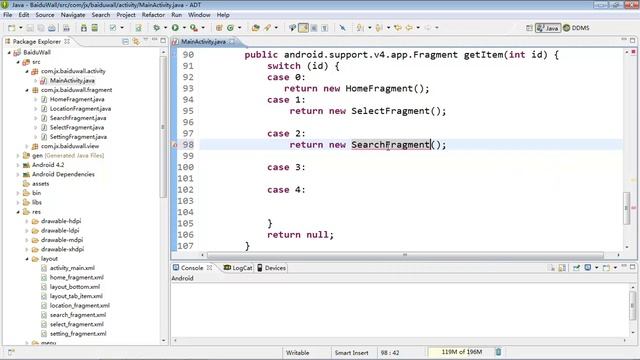Select the MainActivity.java editor tab

(203, 42)
